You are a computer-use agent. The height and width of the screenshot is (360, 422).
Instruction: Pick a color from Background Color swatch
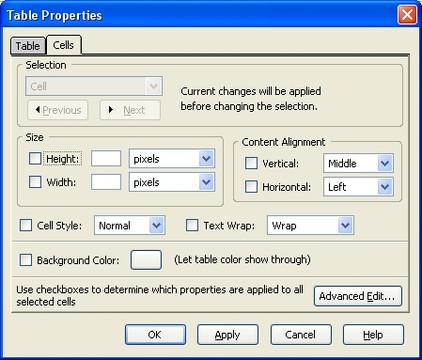pos(146,260)
